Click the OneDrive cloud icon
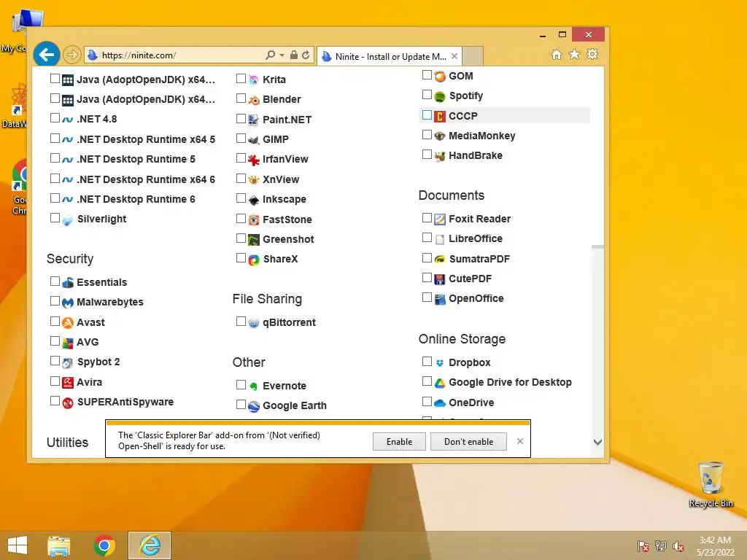This screenshot has width=747, height=560. pos(440,402)
